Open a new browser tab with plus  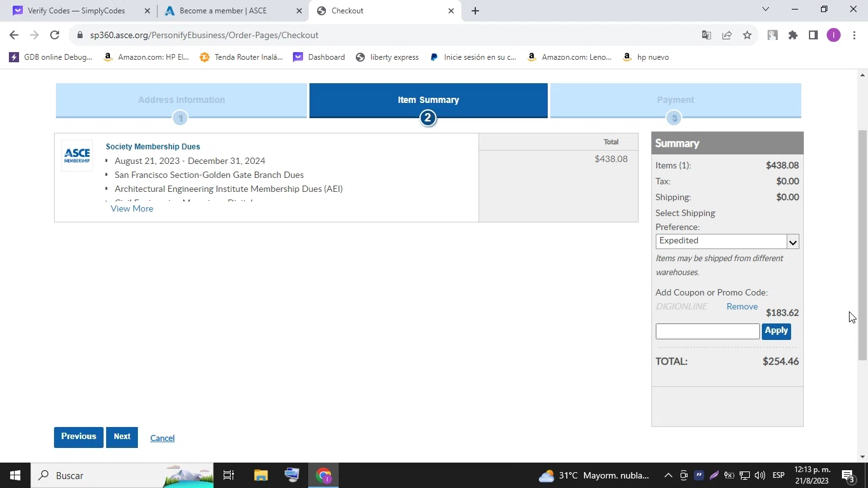coord(475,11)
